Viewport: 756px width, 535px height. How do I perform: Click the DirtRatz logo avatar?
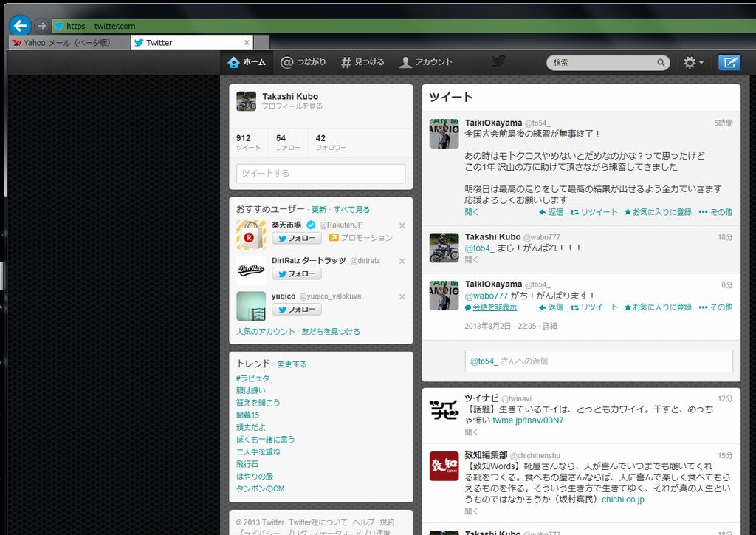click(x=251, y=270)
